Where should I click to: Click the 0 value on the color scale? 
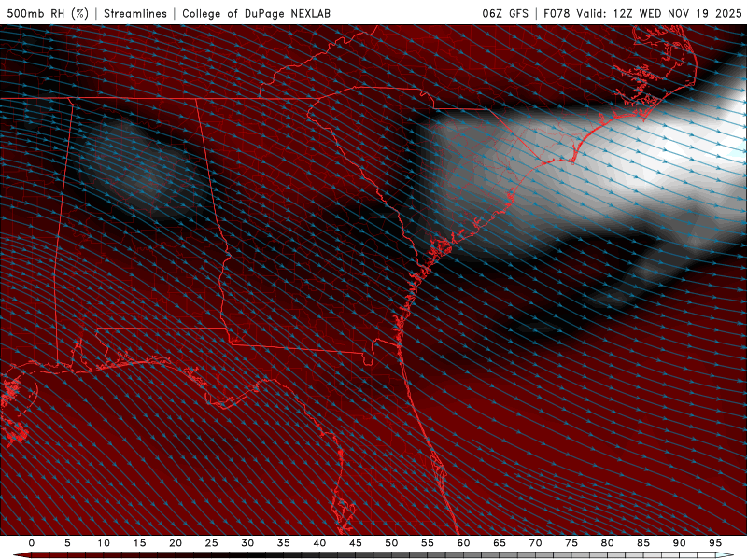32,543
